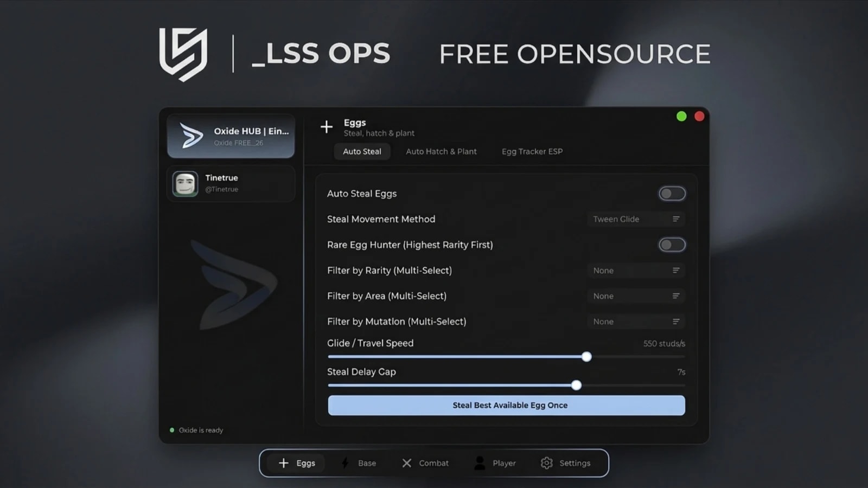Click the person silhouette Player icon
The image size is (868, 488).
480,463
